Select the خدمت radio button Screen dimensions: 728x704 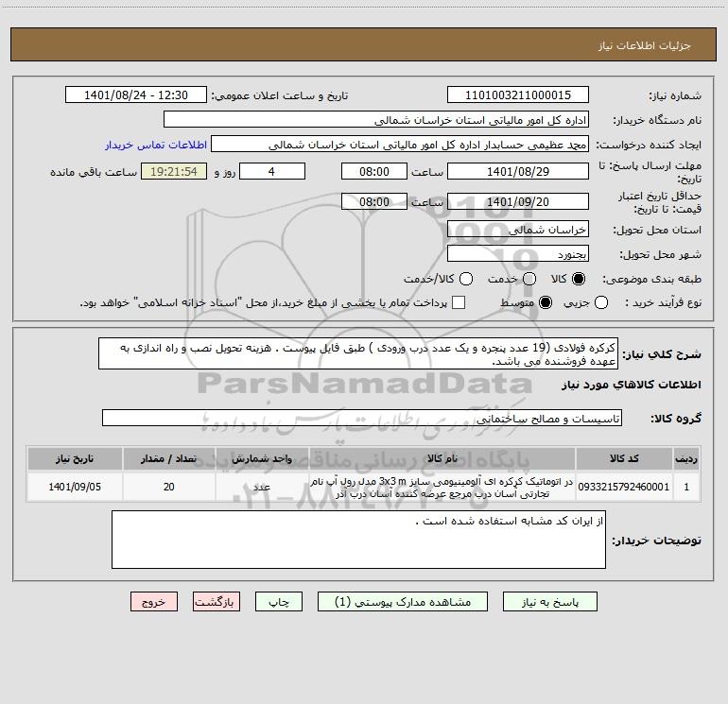pyautogui.click(x=529, y=279)
